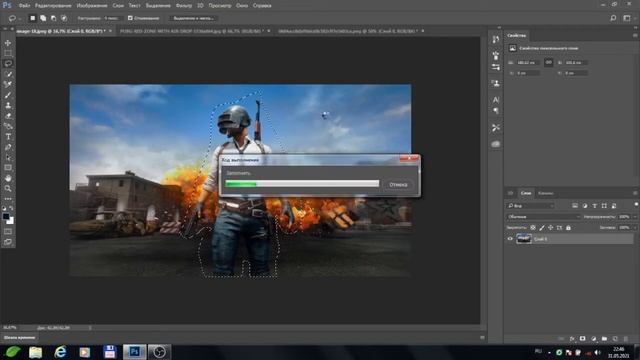Open the Справка menu
This screenshot has height=360, width=640.
pos(262,6)
